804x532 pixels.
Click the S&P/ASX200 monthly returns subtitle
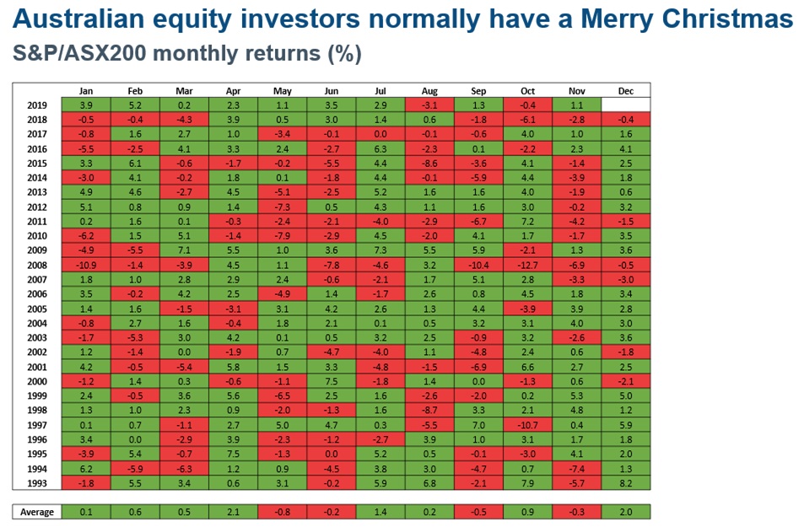tap(187, 55)
